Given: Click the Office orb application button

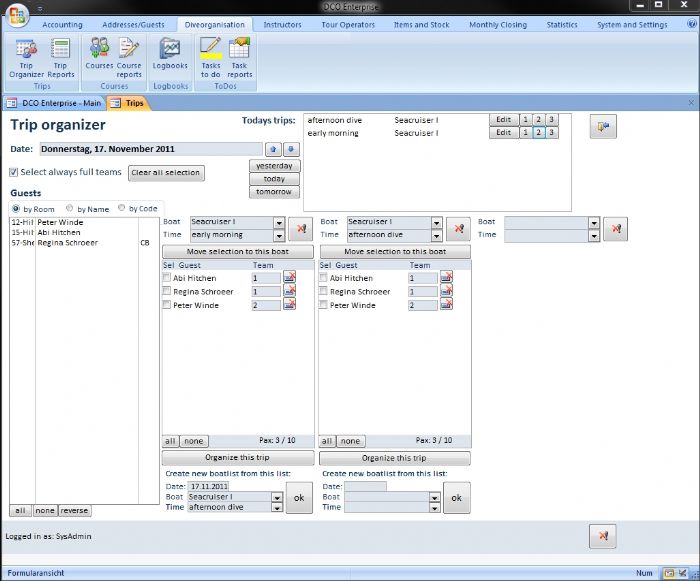Looking at the screenshot, I should pos(17,16).
